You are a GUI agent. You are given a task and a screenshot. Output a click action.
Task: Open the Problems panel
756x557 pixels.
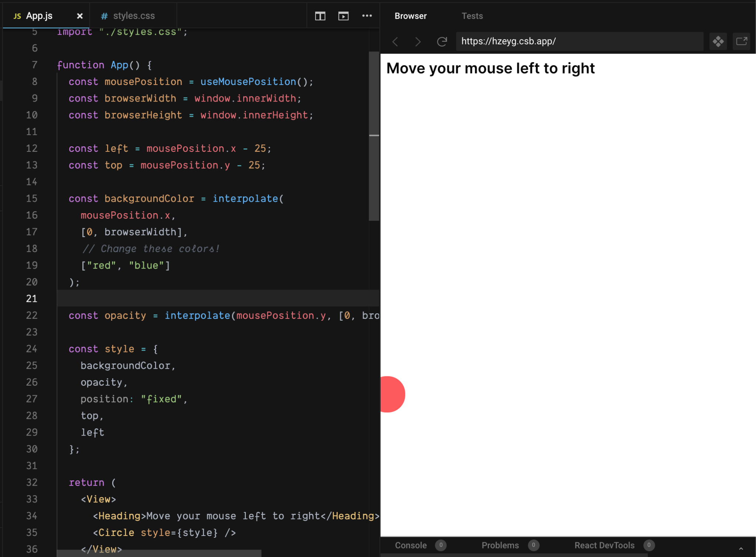coord(500,545)
